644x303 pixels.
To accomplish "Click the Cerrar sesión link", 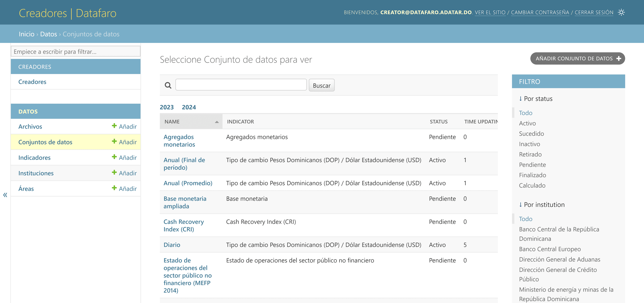I will pos(594,13).
